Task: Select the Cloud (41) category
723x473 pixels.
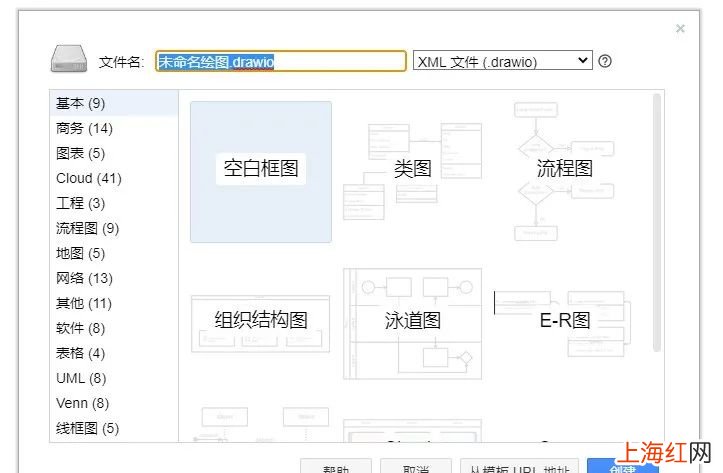Action: tap(114, 178)
